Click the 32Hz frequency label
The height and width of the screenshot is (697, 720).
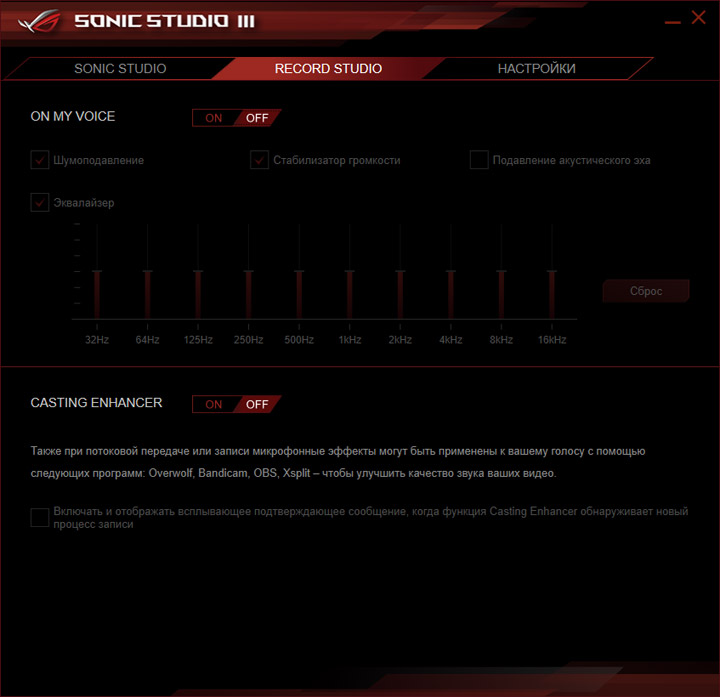97,340
